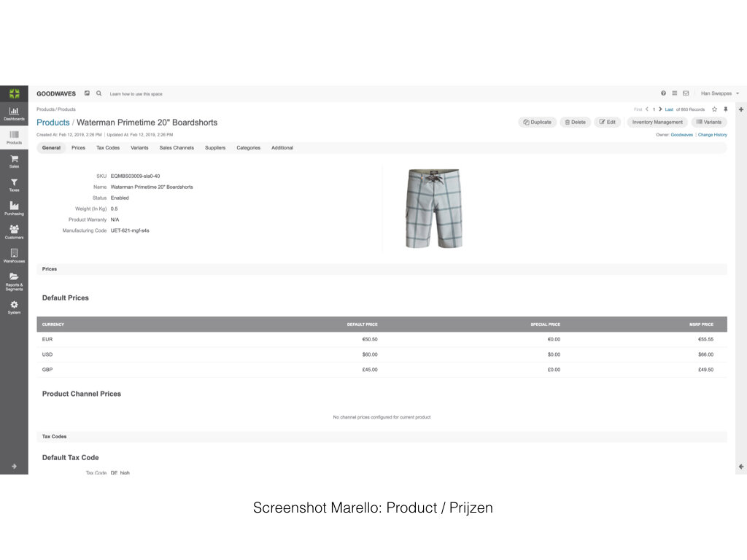Switch to the Prices tab
Viewport: 747px width, 560px height.
(78, 148)
